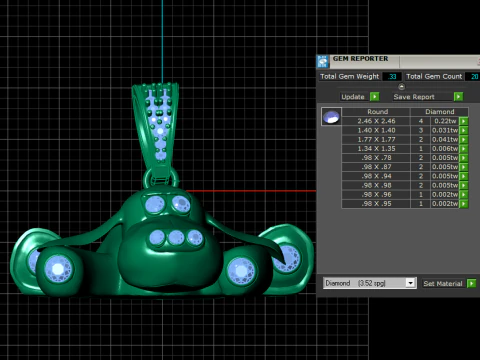This screenshot has height=360, width=480.
Task: Click the Save Report button label
Action: pos(414,97)
